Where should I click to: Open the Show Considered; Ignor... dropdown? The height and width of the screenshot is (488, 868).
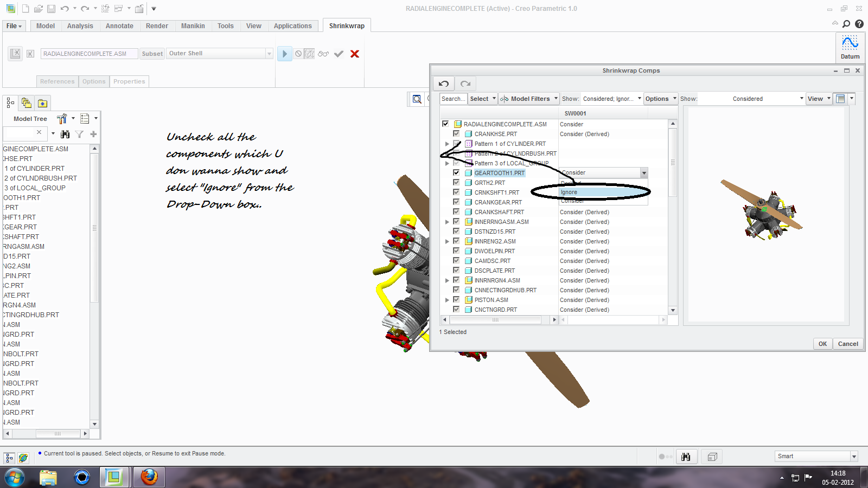coord(612,99)
